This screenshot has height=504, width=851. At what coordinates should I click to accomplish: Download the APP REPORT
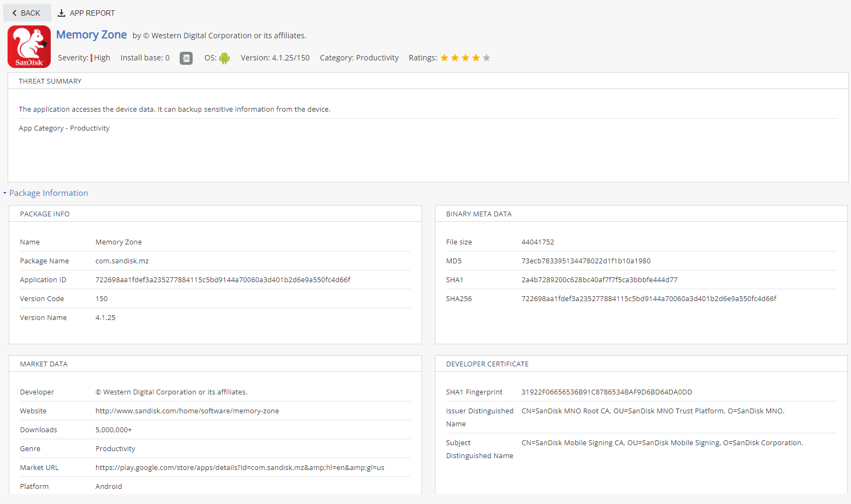click(86, 13)
